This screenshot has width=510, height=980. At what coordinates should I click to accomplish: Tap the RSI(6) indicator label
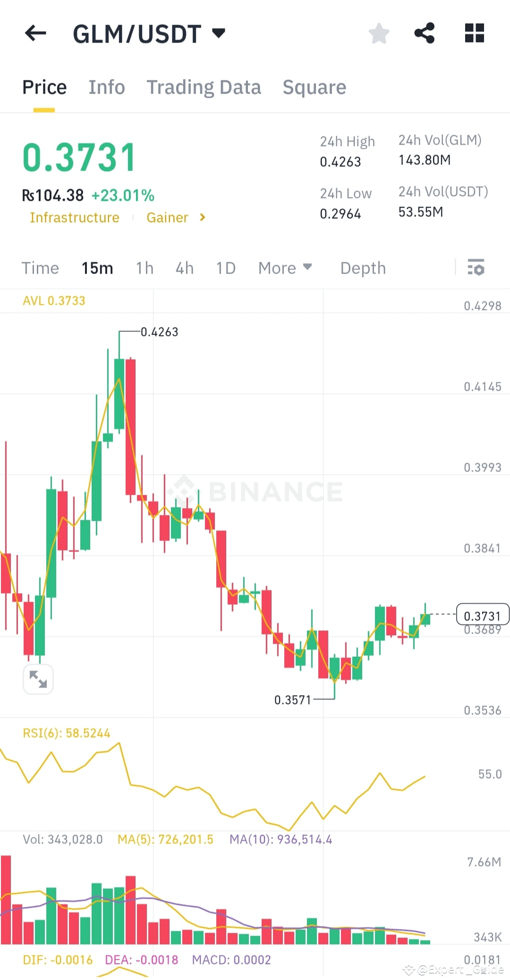[67, 732]
